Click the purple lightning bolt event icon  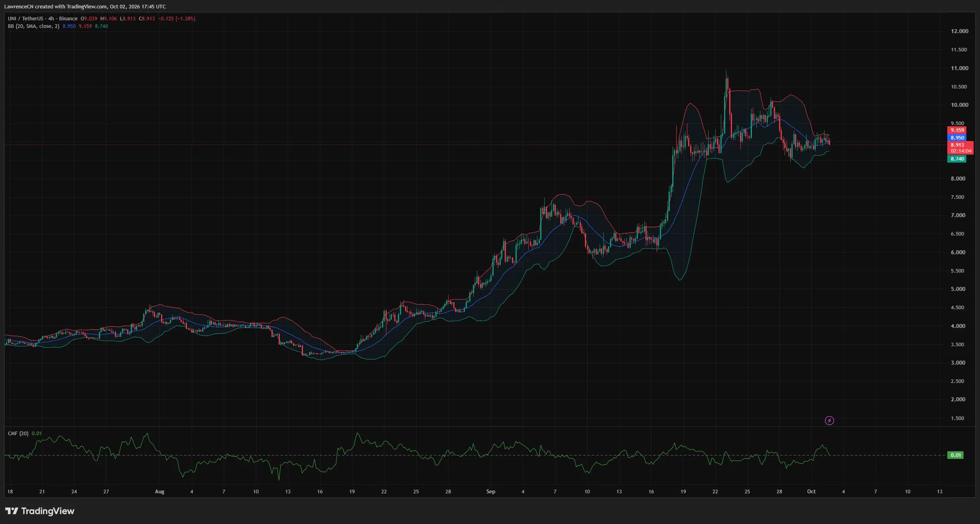click(x=829, y=420)
